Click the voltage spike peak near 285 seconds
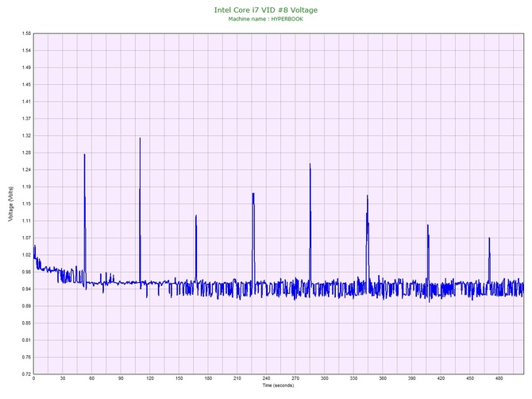Screen dimensions: 532x399 click(310, 165)
